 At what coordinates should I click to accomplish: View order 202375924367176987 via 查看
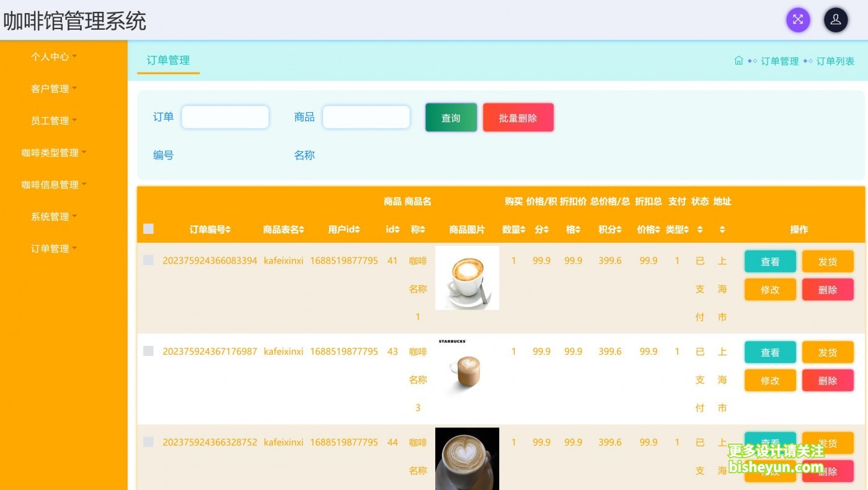click(x=770, y=352)
